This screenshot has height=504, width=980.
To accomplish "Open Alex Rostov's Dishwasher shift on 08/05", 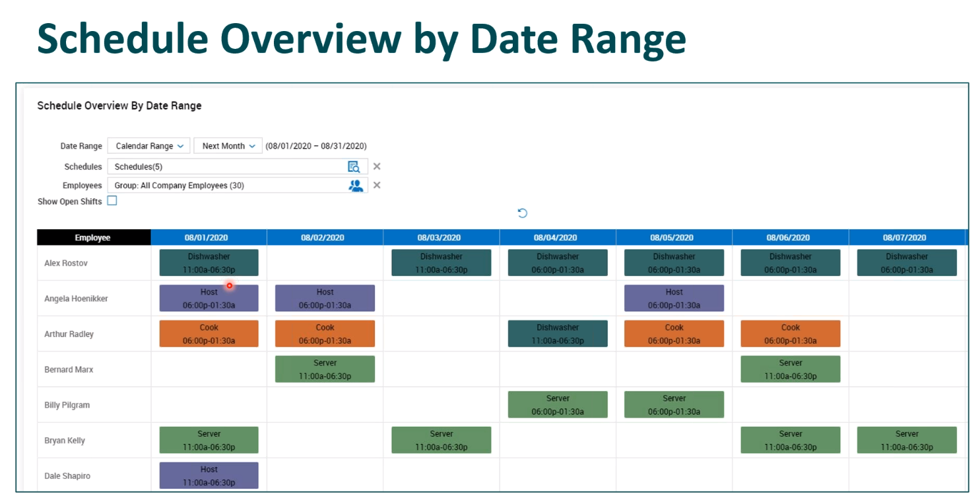I will pos(674,263).
